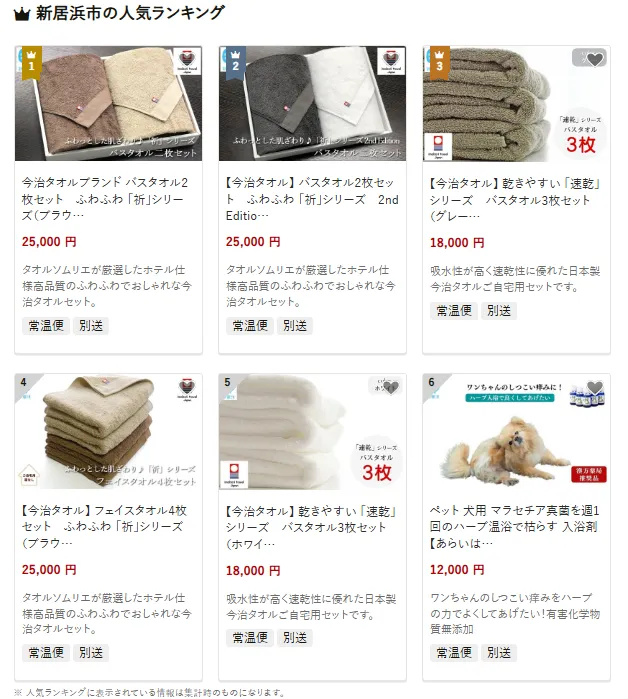The width and height of the screenshot is (628, 699).
Task: Open the pet Malassezia herb bath title
Action: 514,526
